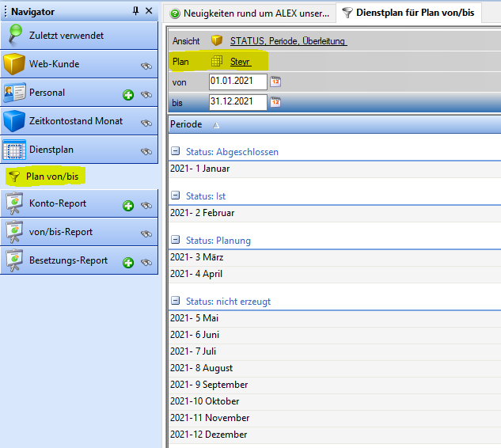The image size is (501, 448).
Task: Collapse the 'Status: Abgeschlossen' group
Action: pyautogui.click(x=175, y=151)
